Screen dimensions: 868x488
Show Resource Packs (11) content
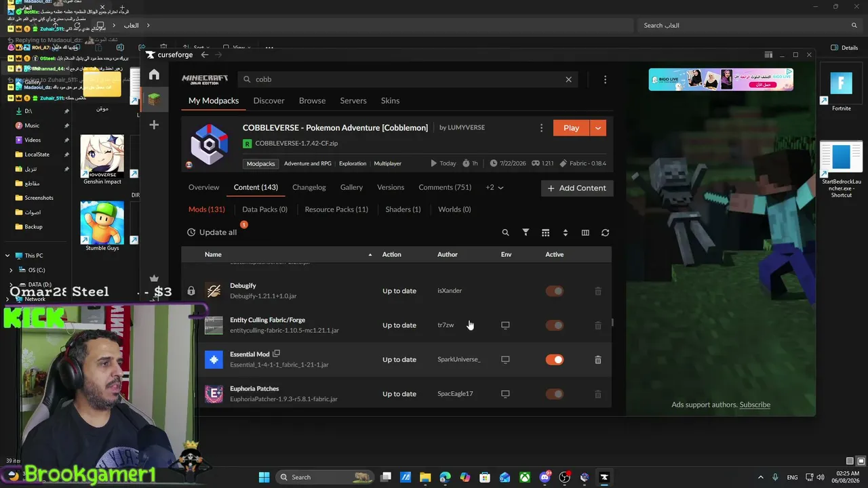[x=336, y=209]
